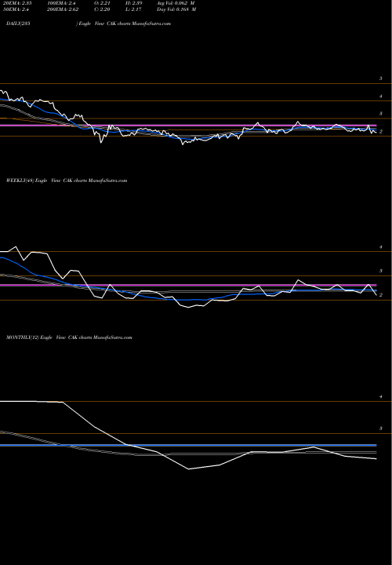Click the daily chart axis label 4
The height and width of the screenshot is (565, 392).
(x=380, y=97)
